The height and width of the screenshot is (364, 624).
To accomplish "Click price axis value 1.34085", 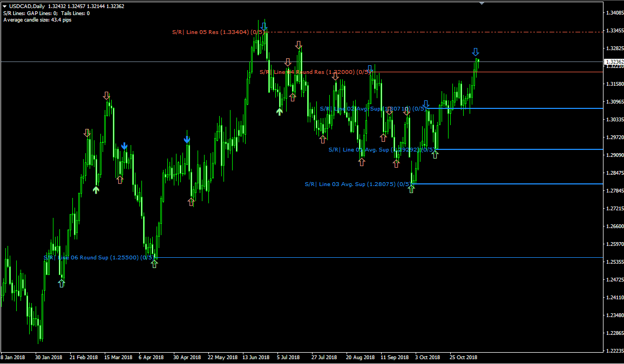I will tap(614, 13).
